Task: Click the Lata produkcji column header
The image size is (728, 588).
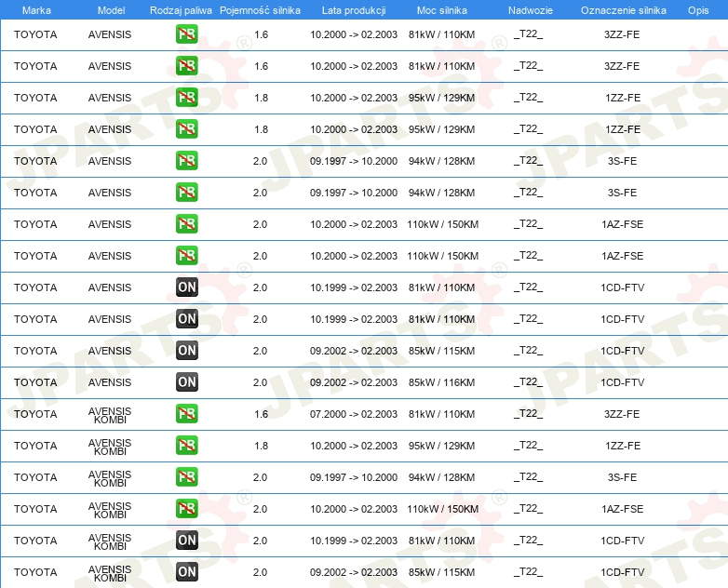Action: [354, 10]
